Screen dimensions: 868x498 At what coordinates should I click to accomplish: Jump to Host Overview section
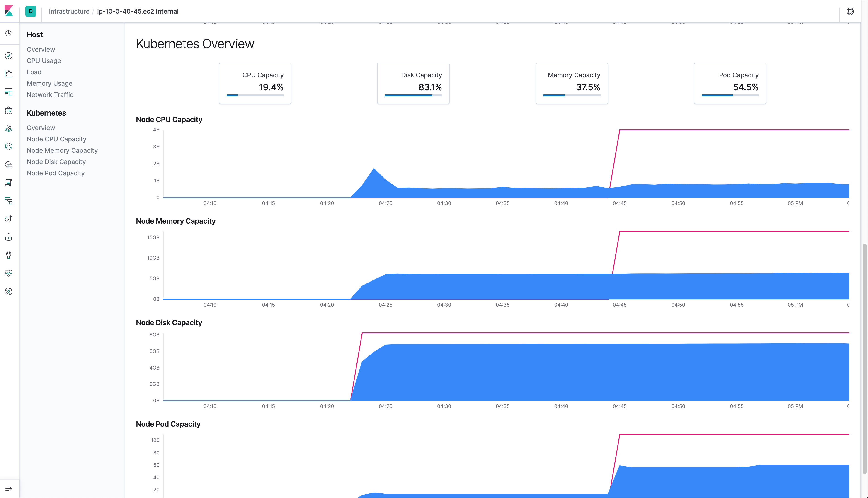[x=41, y=49]
